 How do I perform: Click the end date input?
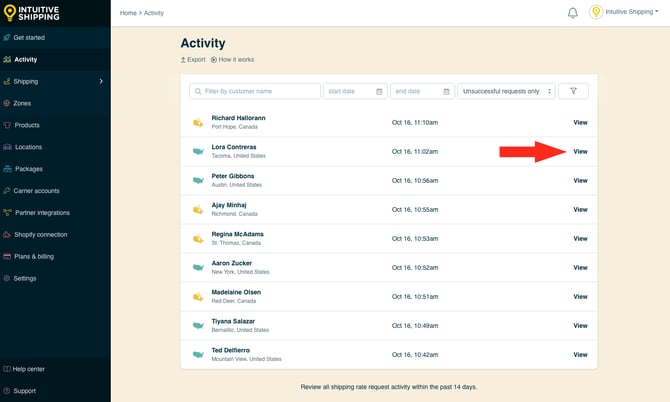pos(422,91)
